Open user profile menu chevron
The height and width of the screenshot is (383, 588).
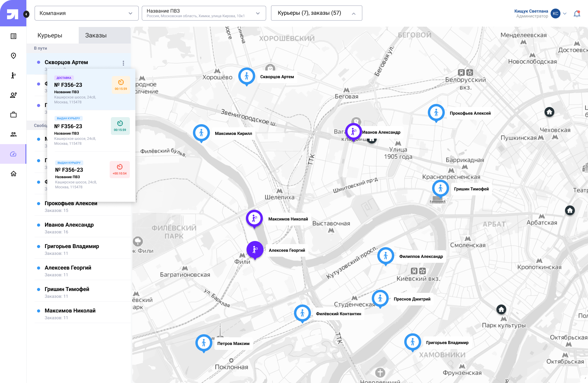(565, 13)
